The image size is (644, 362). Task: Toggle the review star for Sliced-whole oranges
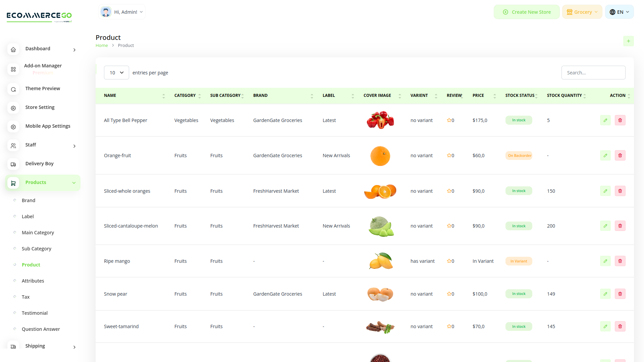click(x=449, y=191)
